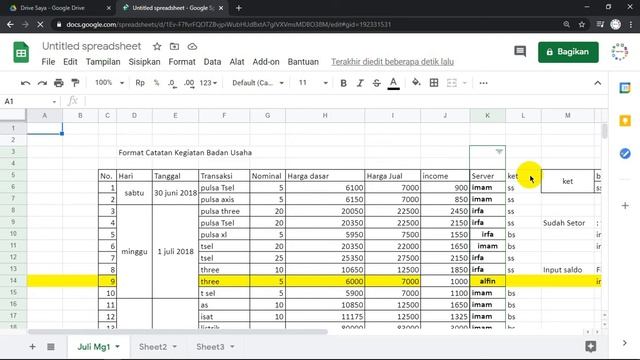The height and width of the screenshot is (360, 640).
Task: Toggle strikethrough formatting
Action: click(x=376, y=83)
